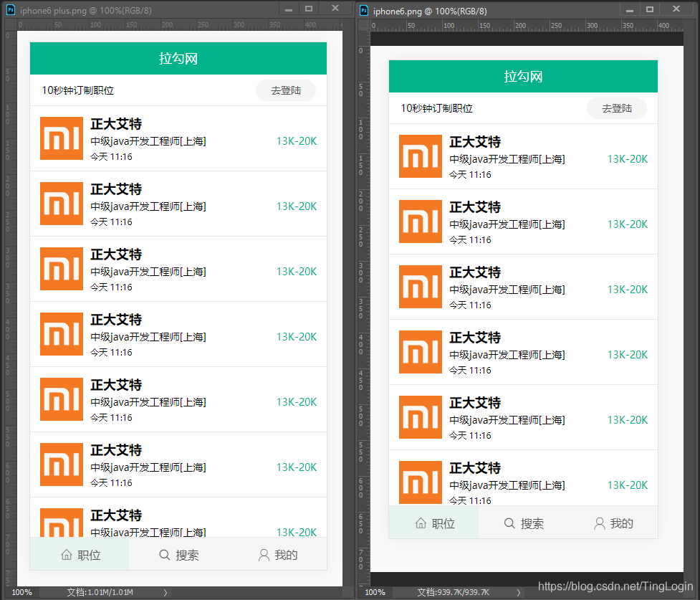This screenshot has width=700, height=600.
Task: Click the horizontal ruler in iphone6 plus.png window
Action: tap(180, 24)
